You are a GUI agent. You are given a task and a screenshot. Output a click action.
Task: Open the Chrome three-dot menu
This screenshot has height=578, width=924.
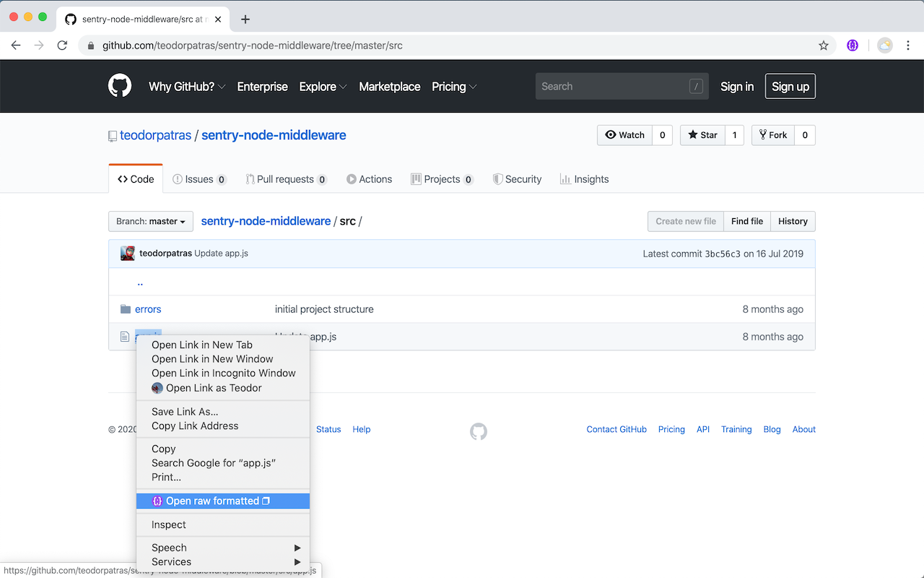(x=908, y=46)
